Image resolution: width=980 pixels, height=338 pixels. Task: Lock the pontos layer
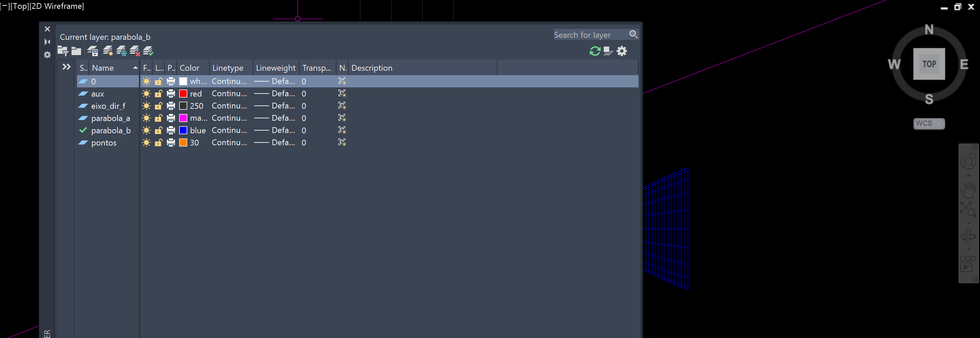coord(159,142)
